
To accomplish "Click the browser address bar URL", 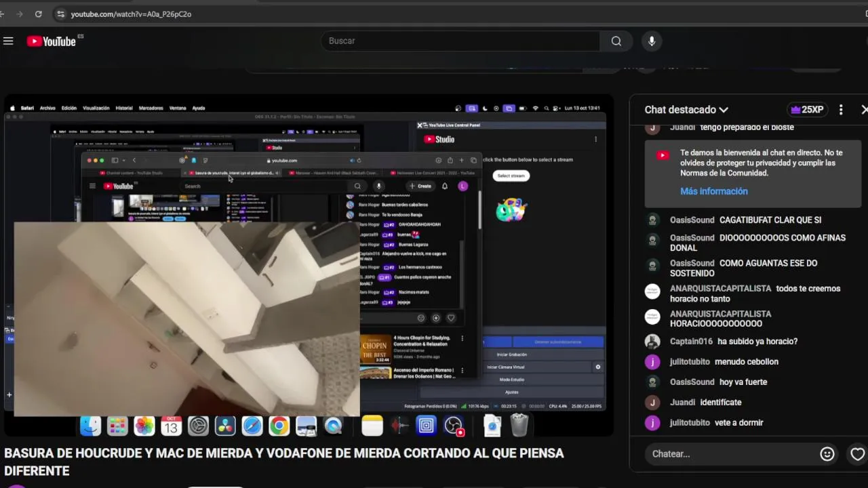I will 131,14.
